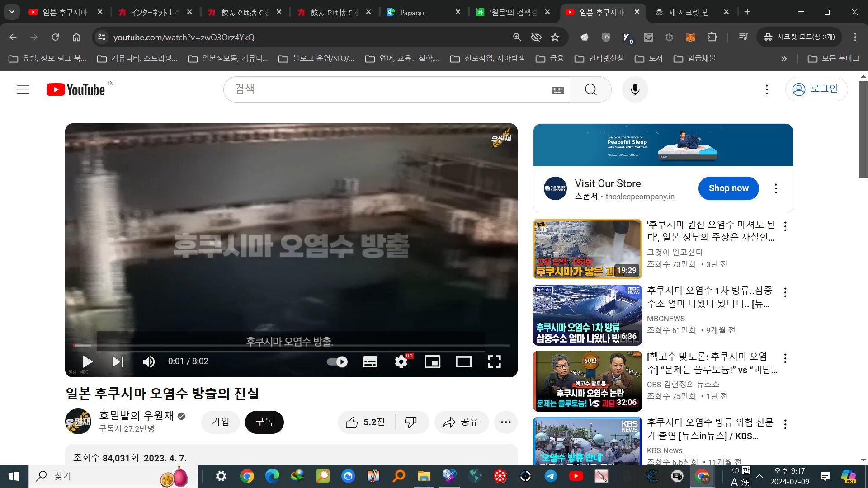868x488 pixels.
Task: Enter fullscreen mode
Action: click(x=494, y=361)
